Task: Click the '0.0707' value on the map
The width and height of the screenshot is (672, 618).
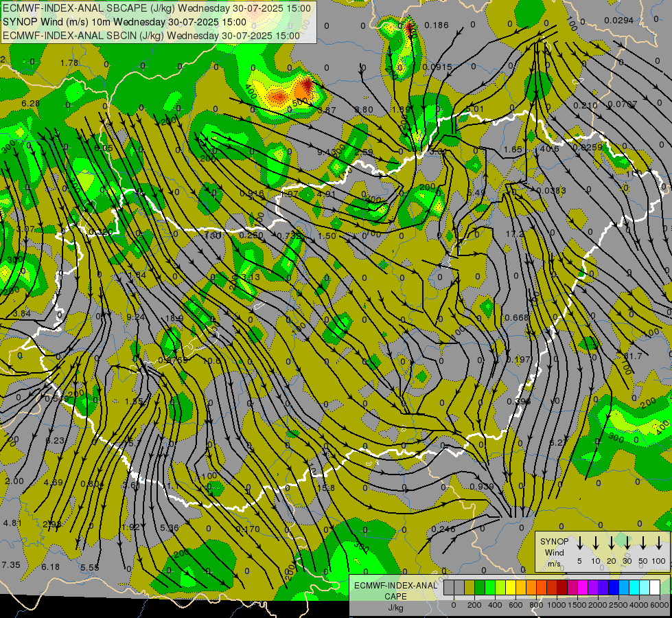Action: (x=623, y=104)
